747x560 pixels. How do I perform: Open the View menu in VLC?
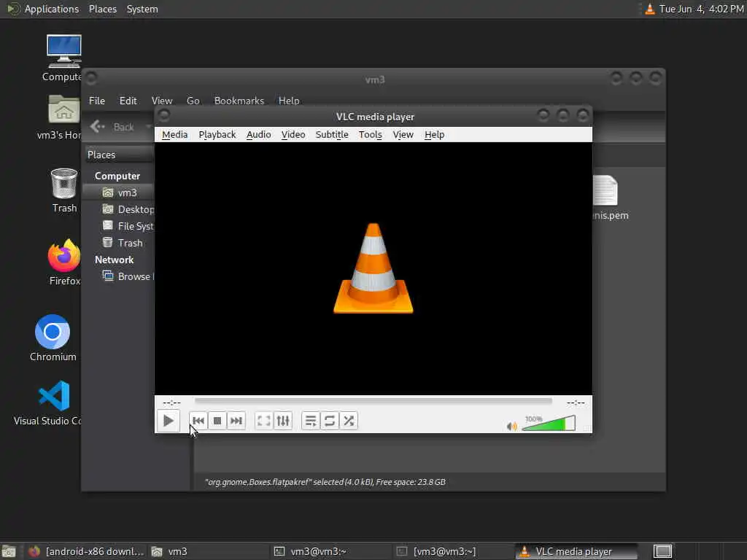403,135
